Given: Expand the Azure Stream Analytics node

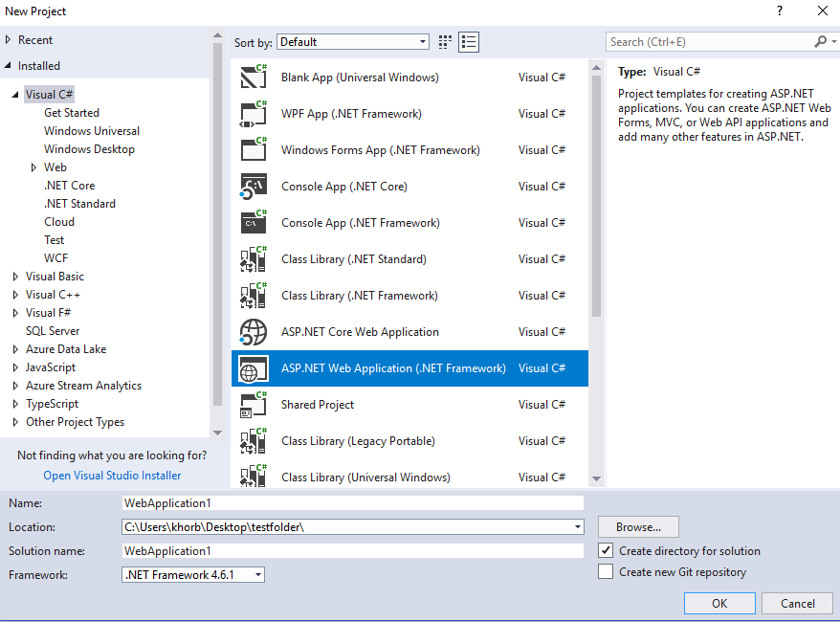Looking at the screenshot, I should pos(15,386).
